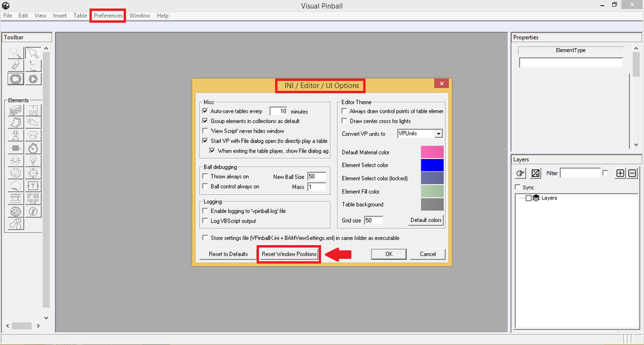The width and height of the screenshot is (644, 345).
Task: Open the Preferences menu
Action: coord(108,15)
